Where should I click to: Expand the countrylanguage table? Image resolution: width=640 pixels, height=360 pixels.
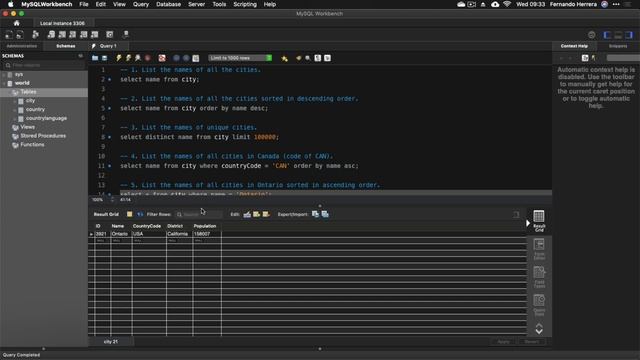point(15,118)
